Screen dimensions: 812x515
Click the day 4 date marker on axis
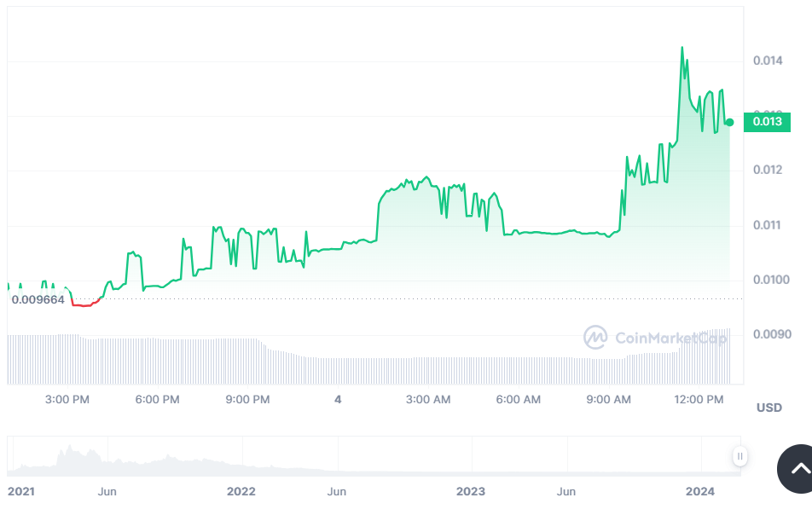(338, 399)
